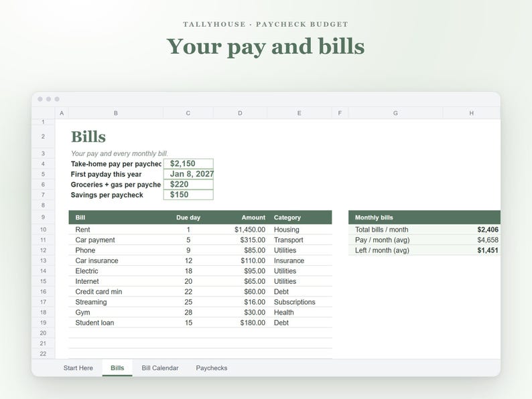Select the Monthly bills header cell
This screenshot has height=399, width=532.
[395, 218]
